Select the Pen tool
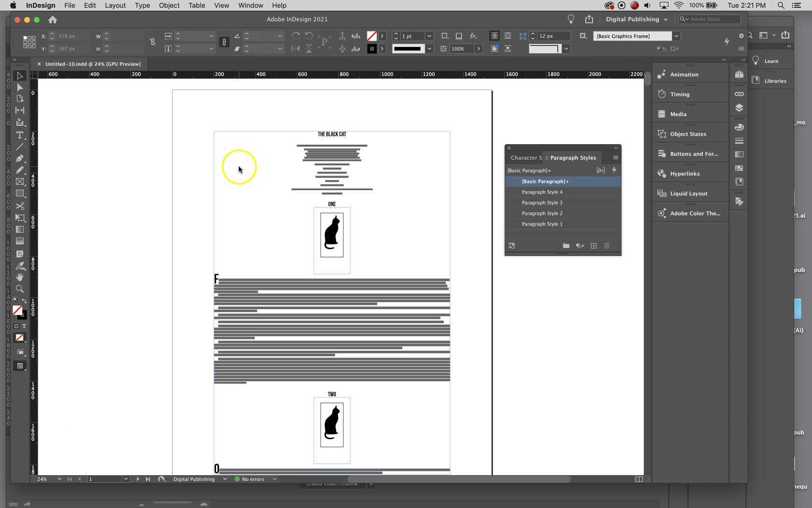Image resolution: width=812 pixels, height=508 pixels. coord(20,158)
